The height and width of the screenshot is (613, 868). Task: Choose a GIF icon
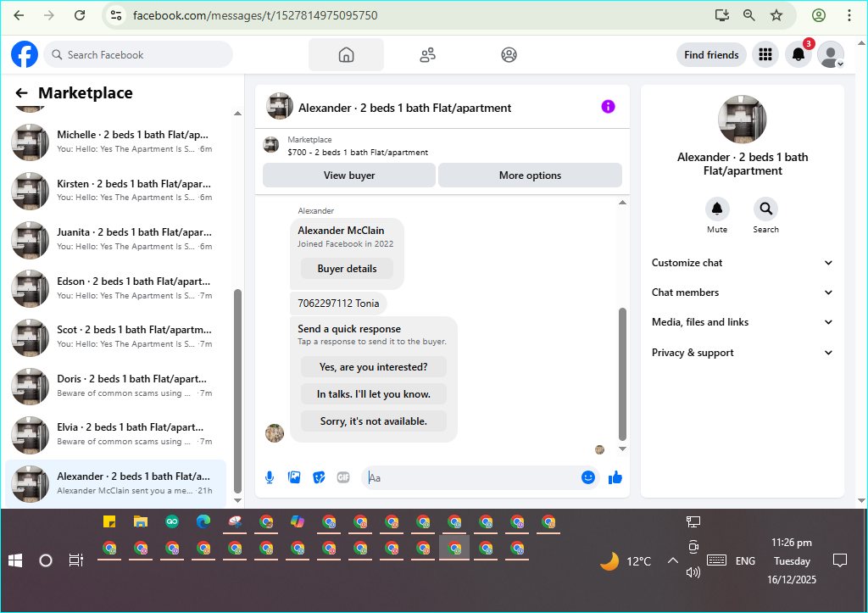[x=343, y=477]
